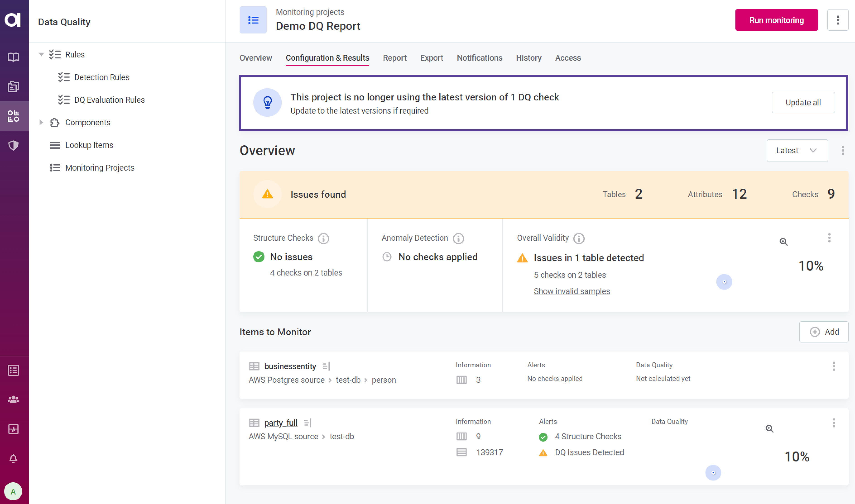Click the Issues found warning icon

pos(268,194)
